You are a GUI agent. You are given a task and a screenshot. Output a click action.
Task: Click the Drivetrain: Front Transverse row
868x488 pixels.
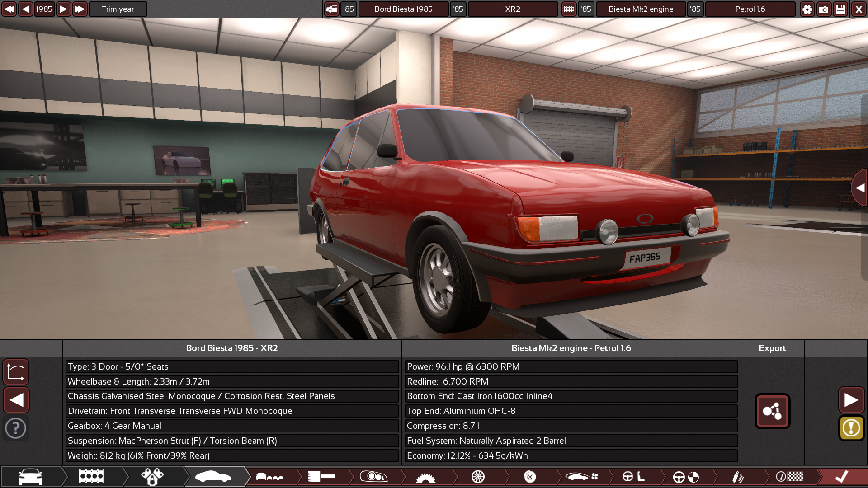coord(232,411)
